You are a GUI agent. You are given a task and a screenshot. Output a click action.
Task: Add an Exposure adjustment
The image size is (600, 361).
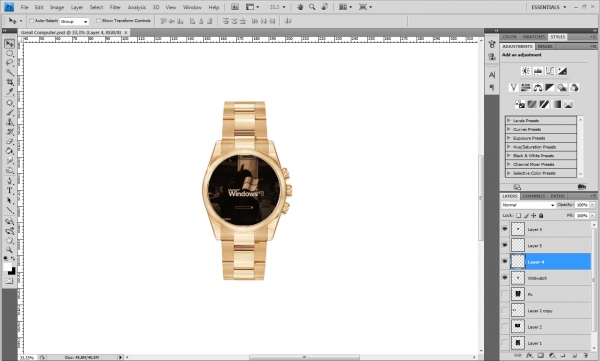point(562,71)
